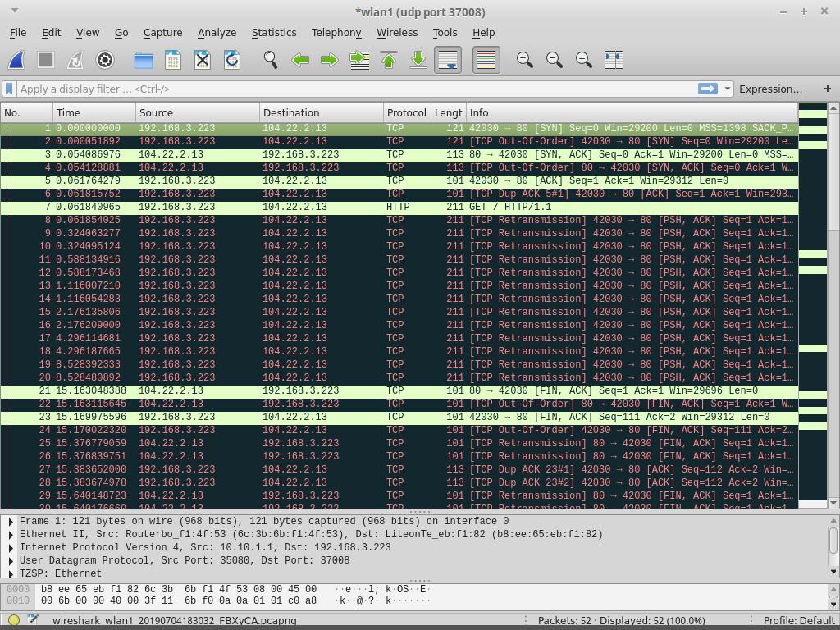Sort packets by Time column header
The image size is (840, 630).
(x=94, y=113)
